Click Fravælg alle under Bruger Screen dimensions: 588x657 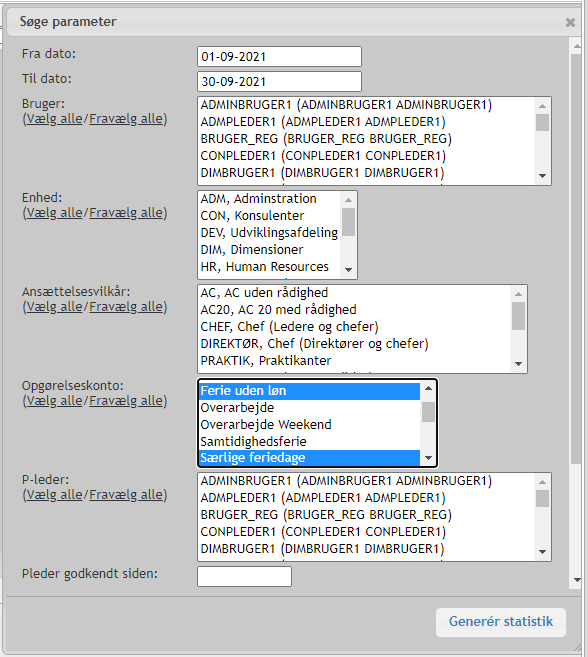(126, 119)
